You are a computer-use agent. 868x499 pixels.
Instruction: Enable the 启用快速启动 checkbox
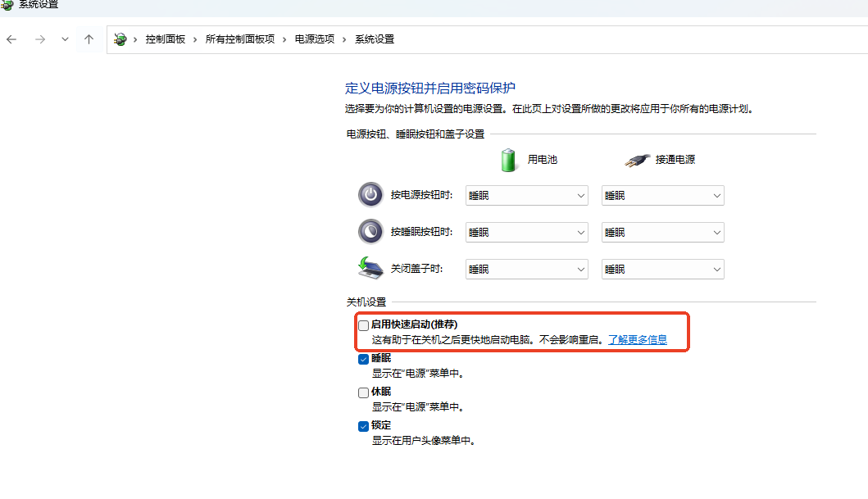[364, 325]
